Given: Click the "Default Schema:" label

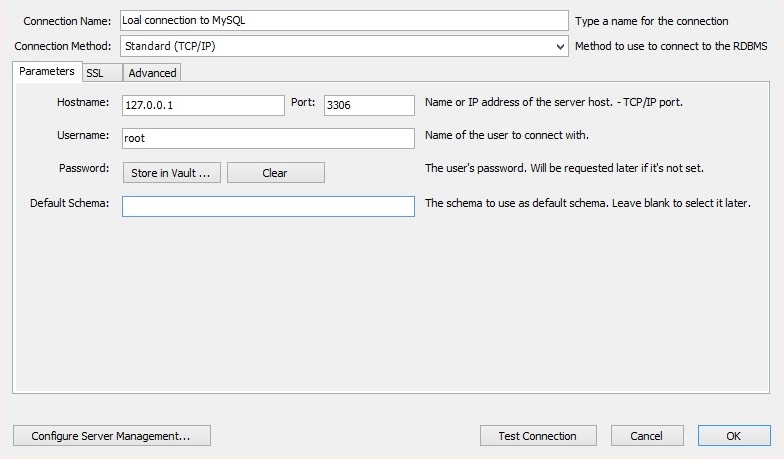Looking at the screenshot, I should click(x=70, y=203).
